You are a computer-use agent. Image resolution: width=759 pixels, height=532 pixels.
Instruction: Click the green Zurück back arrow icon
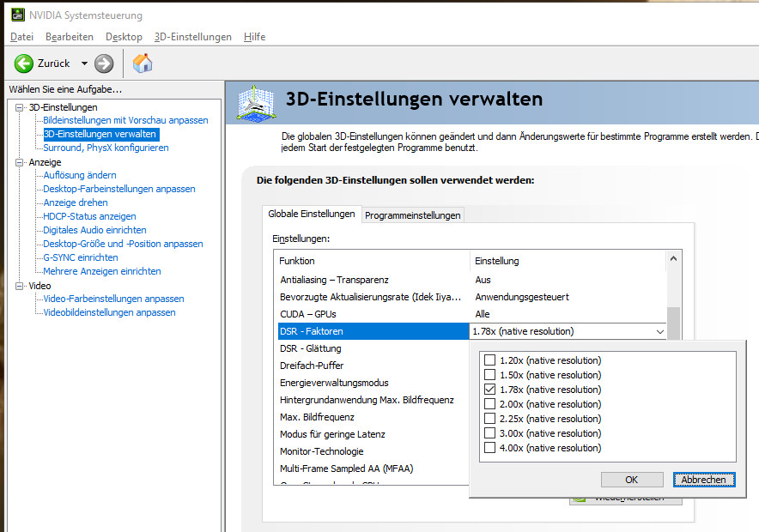pyautogui.click(x=23, y=63)
